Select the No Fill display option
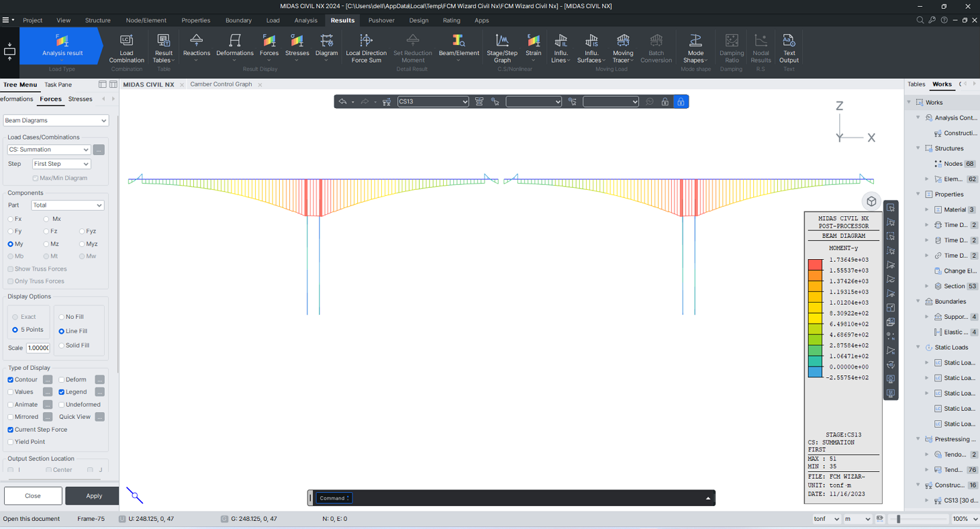 tap(61, 317)
